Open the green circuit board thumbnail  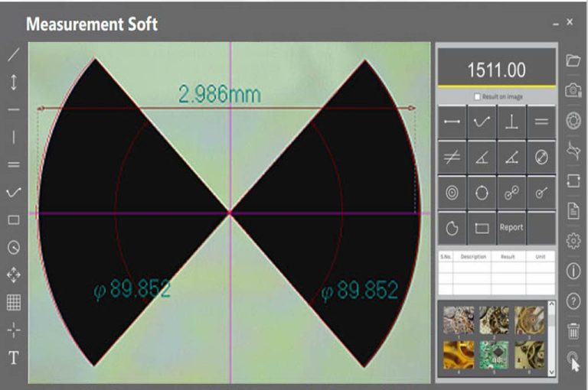click(x=495, y=354)
